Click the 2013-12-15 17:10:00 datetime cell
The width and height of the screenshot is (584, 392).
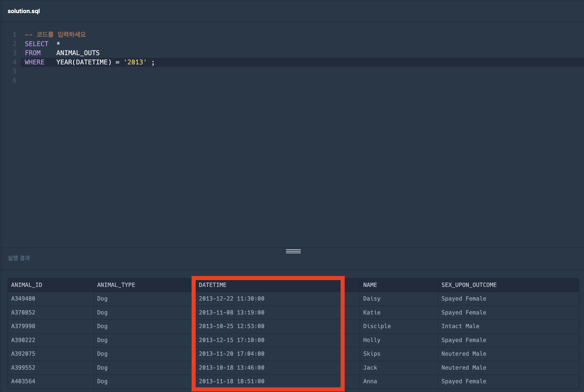[x=231, y=340]
